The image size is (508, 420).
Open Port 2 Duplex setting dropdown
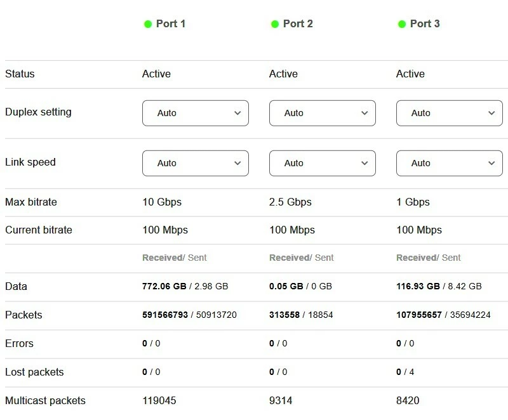coord(322,113)
